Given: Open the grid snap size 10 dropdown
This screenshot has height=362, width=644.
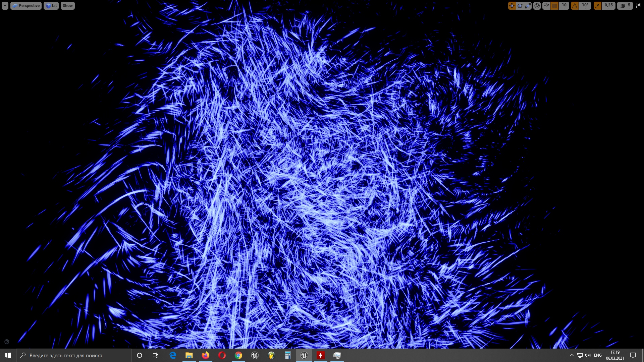Looking at the screenshot, I should point(564,6).
